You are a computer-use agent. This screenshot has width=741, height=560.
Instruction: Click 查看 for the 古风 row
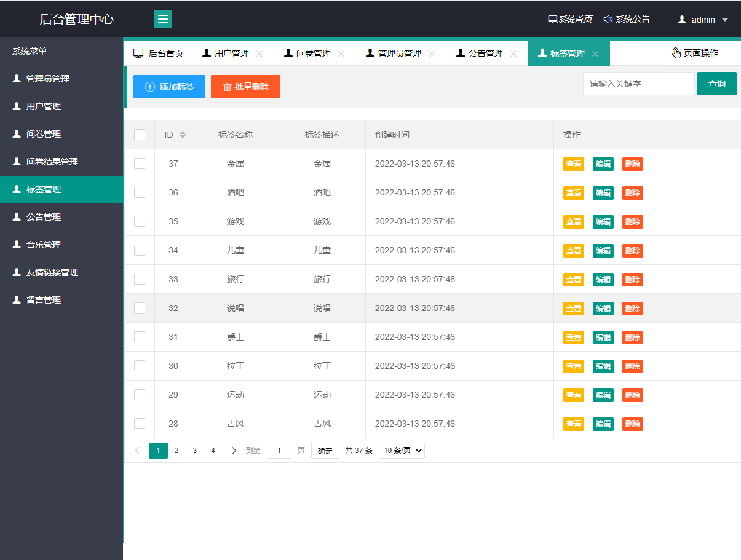point(574,424)
